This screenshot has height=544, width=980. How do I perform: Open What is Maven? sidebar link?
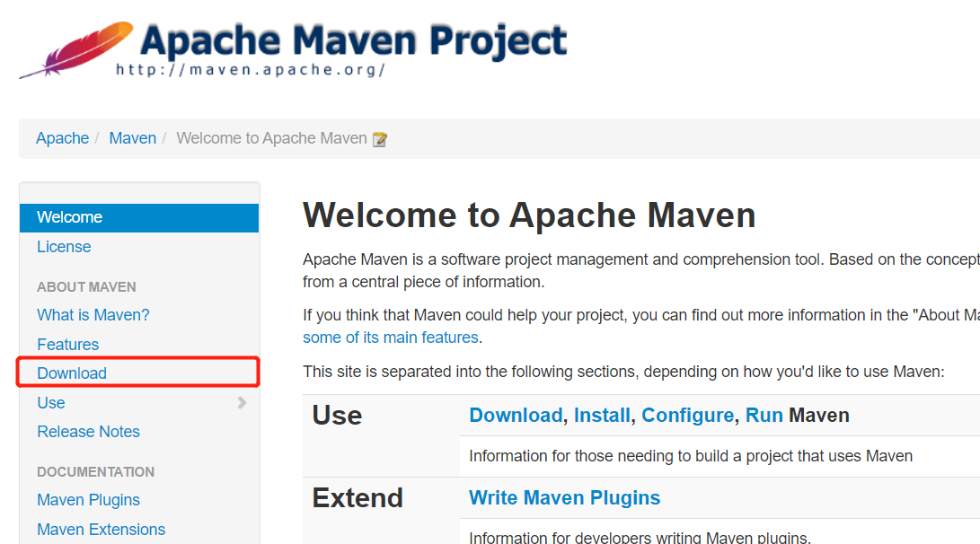click(x=93, y=315)
